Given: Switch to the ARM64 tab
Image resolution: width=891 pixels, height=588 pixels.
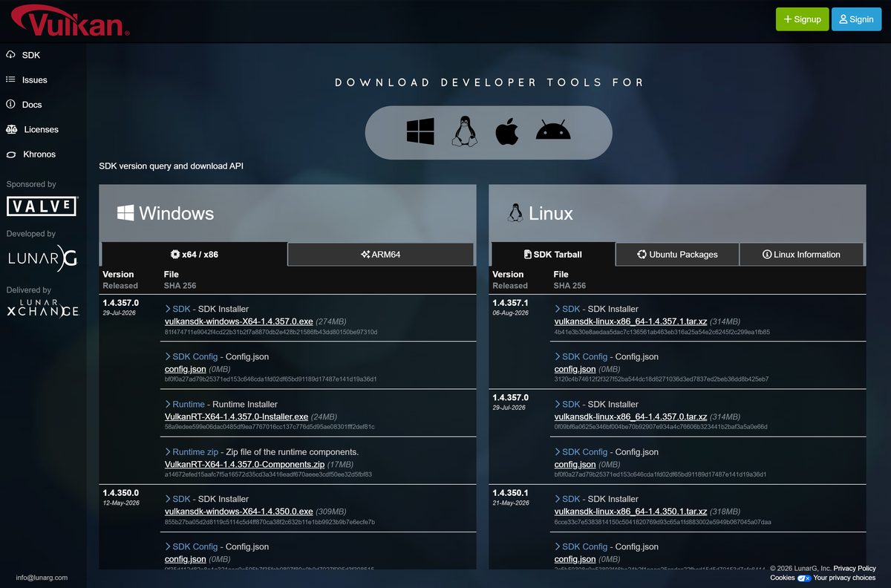Looking at the screenshot, I should (x=380, y=254).
